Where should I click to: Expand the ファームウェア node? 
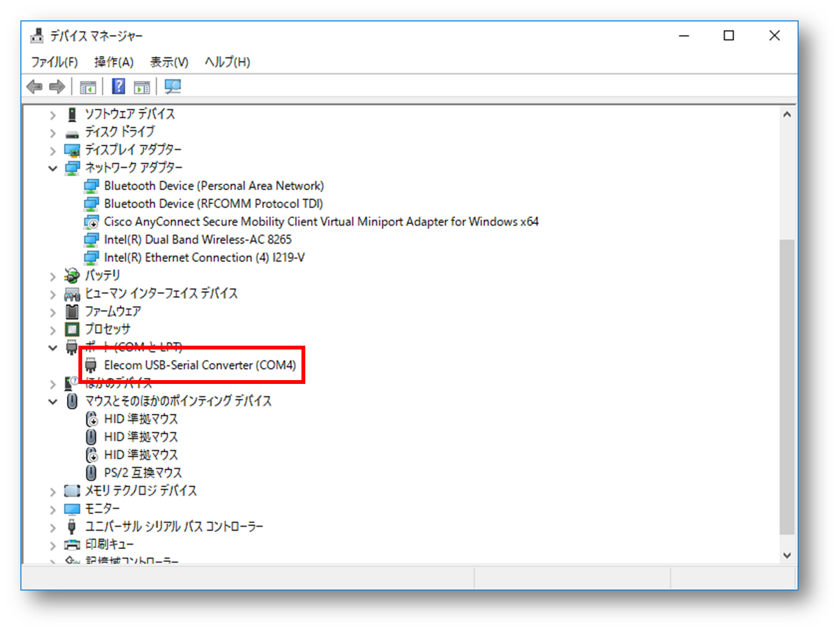[x=53, y=312]
